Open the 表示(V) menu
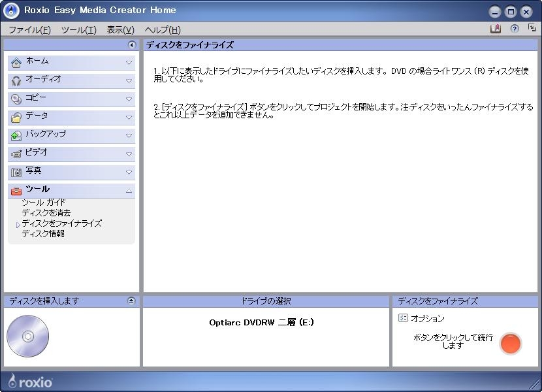This screenshot has width=542, height=392. tap(120, 30)
